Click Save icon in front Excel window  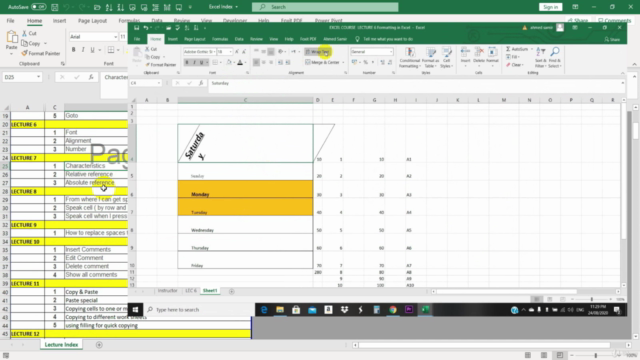[x=136, y=28]
